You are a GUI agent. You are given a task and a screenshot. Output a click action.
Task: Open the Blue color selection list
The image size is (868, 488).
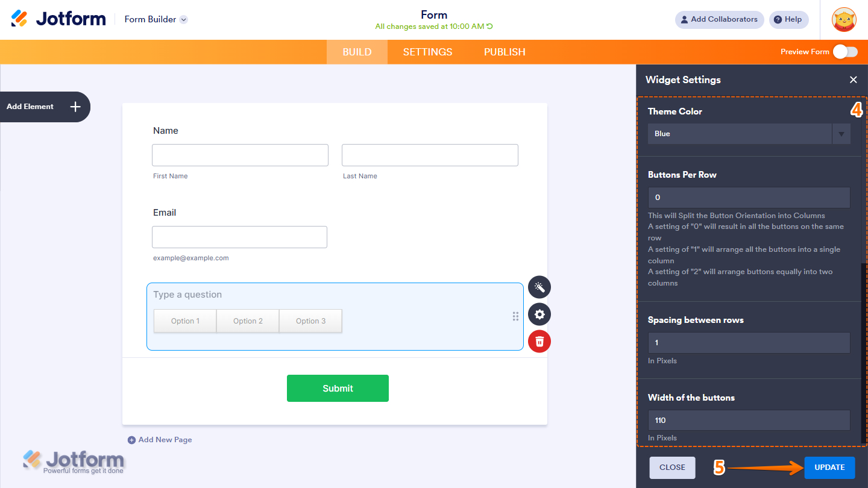740,133
